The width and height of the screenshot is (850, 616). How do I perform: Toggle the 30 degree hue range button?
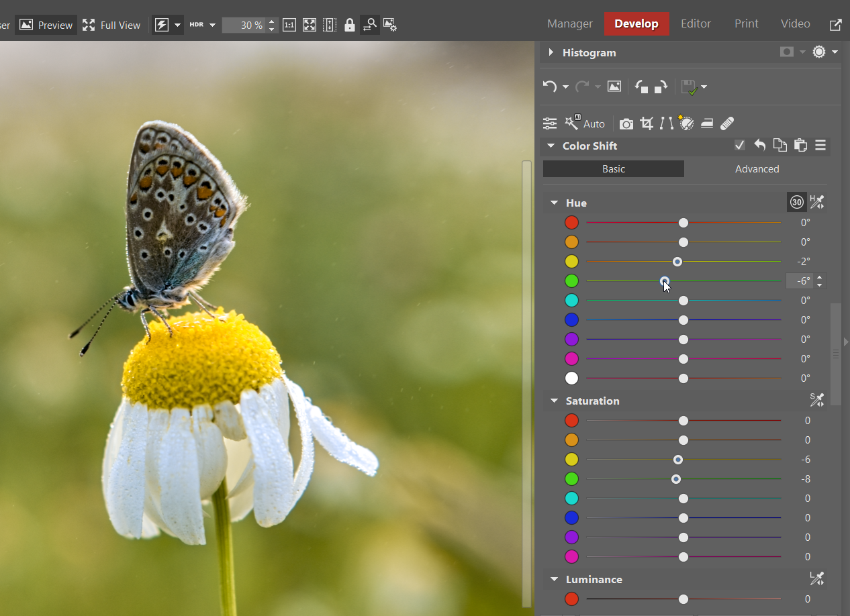click(x=796, y=202)
